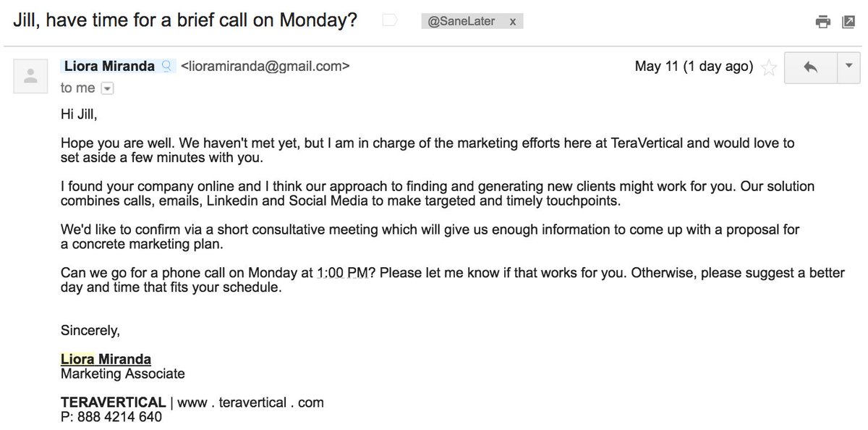Click the sender's avatar placeholder image
Screen dimensions: 868x430
click(30, 75)
